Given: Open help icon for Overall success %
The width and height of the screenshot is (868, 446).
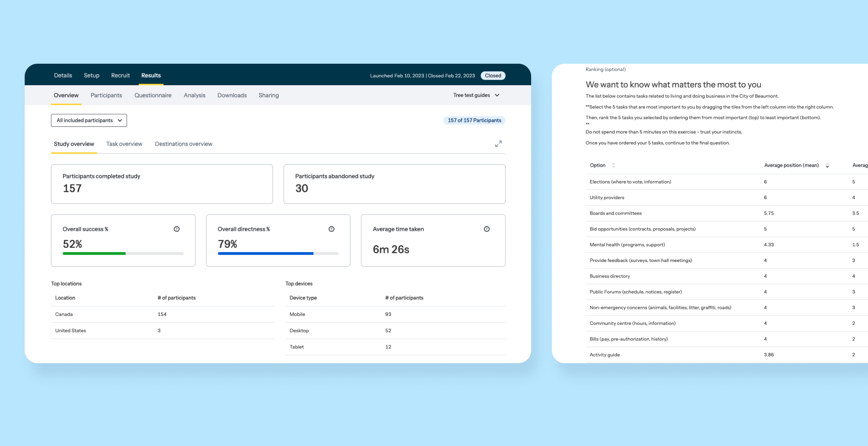Looking at the screenshot, I should click(176, 229).
